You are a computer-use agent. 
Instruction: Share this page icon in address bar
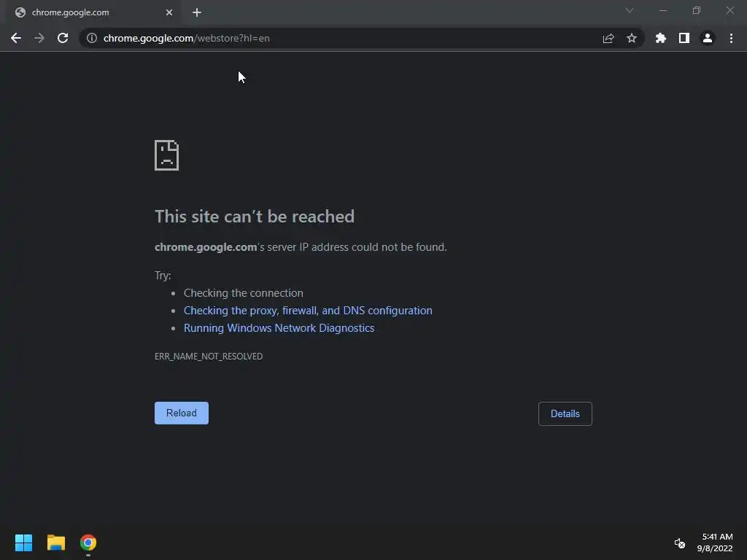tap(608, 38)
